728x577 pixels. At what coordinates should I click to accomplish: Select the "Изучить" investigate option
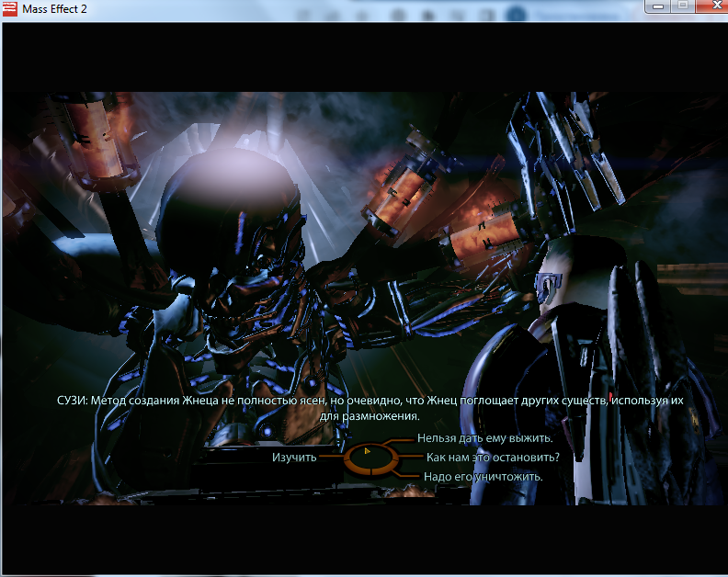(x=294, y=457)
